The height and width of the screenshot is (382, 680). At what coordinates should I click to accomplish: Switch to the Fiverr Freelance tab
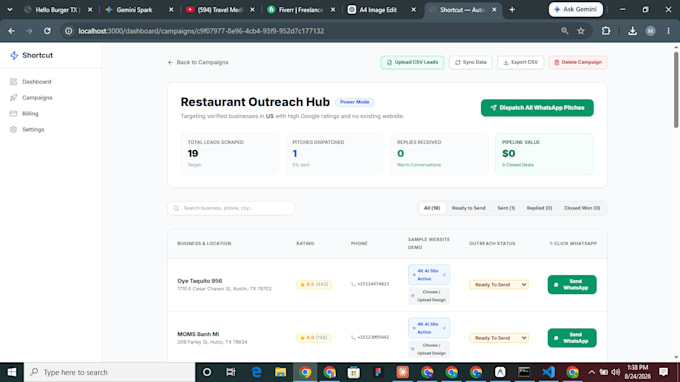pyautogui.click(x=300, y=10)
